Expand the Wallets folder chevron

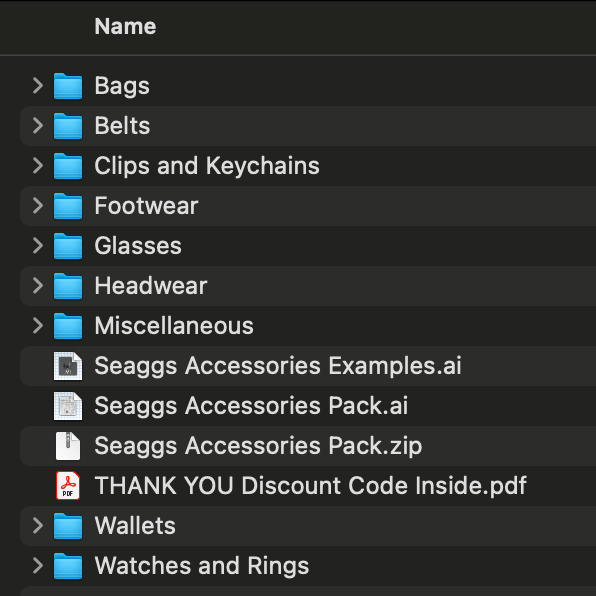point(38,526)
